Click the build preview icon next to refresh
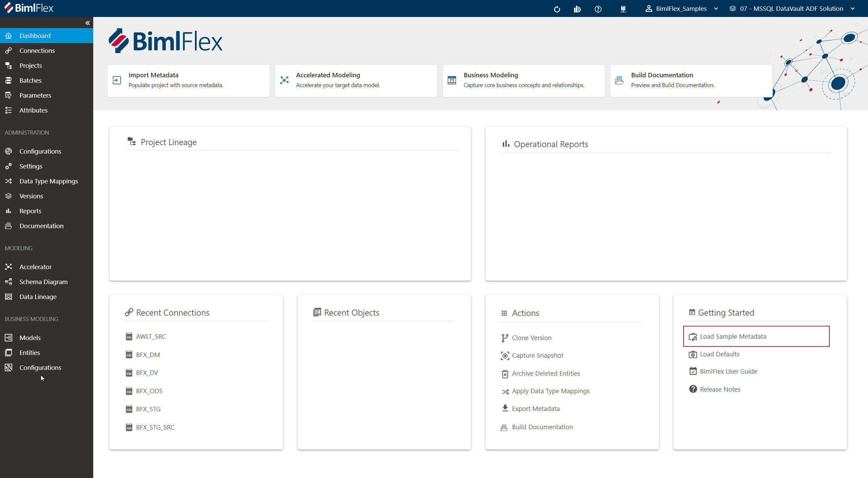 point(577,9)
